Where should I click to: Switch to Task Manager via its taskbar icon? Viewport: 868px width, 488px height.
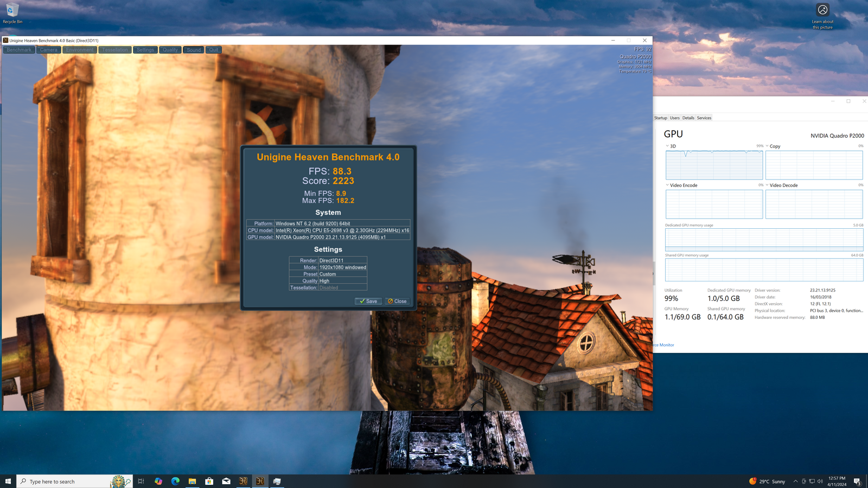coord(277,481)
